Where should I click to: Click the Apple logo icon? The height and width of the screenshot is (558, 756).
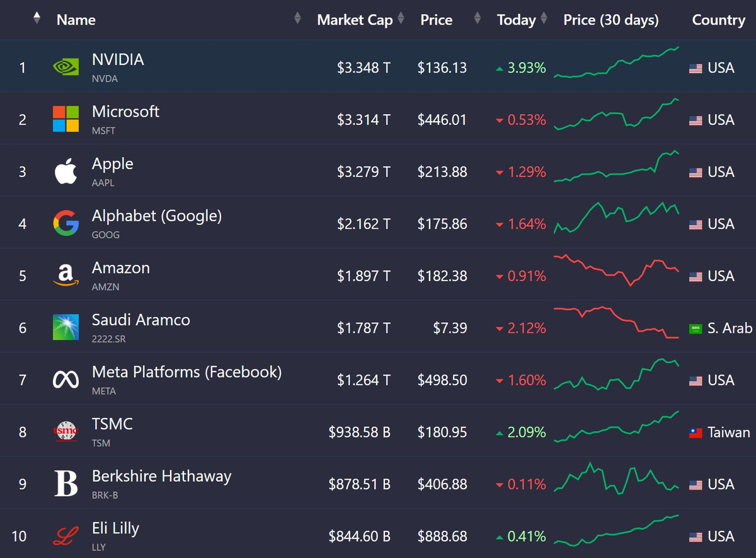66,171
